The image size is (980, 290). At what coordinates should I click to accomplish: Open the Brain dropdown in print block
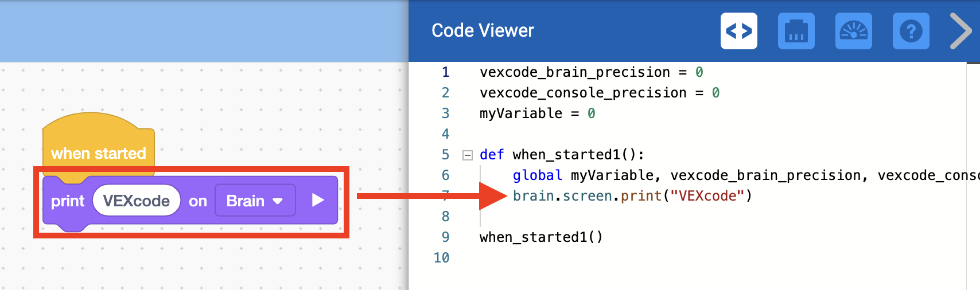coord(255,201)
